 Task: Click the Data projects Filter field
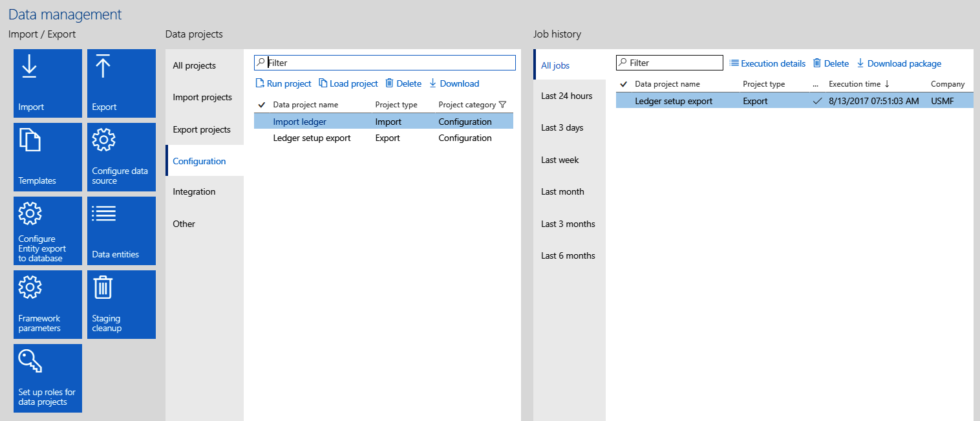coord(388,63)
